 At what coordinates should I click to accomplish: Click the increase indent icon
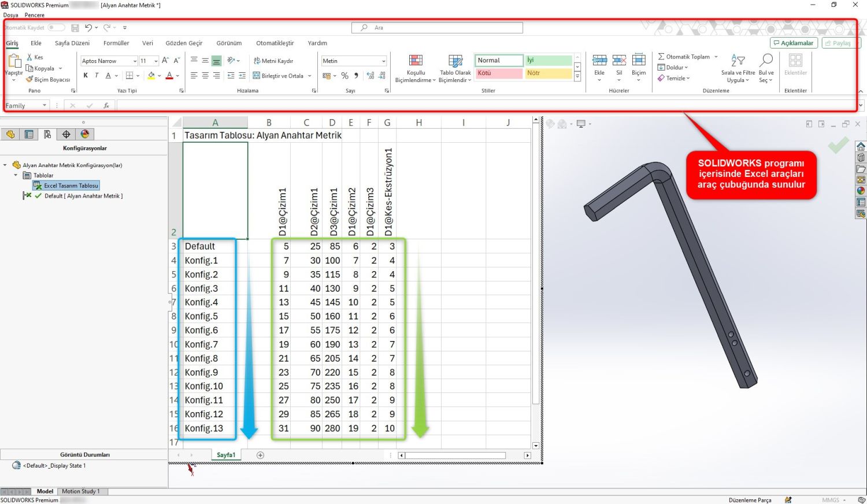click(242, 76)
